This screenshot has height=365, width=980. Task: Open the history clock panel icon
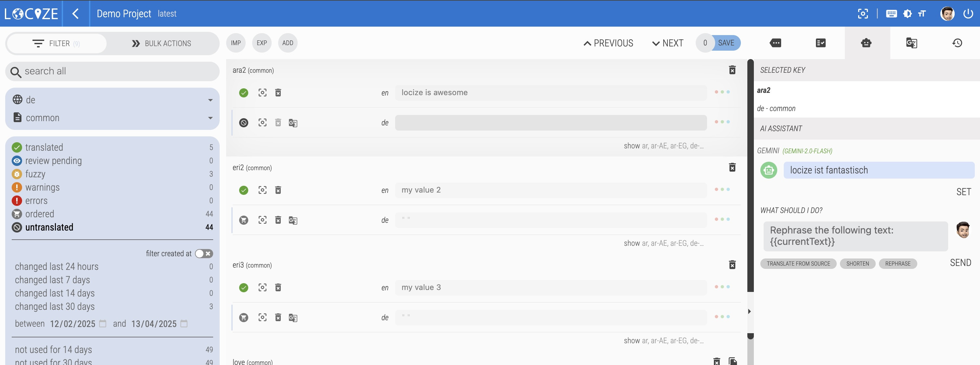[957, 43]
